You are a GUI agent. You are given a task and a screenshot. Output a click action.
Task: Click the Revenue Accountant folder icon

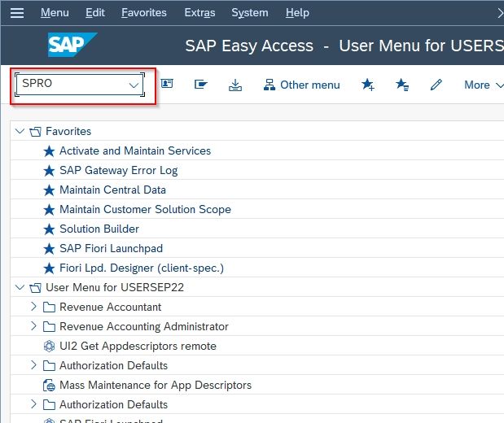coord(49,307)
